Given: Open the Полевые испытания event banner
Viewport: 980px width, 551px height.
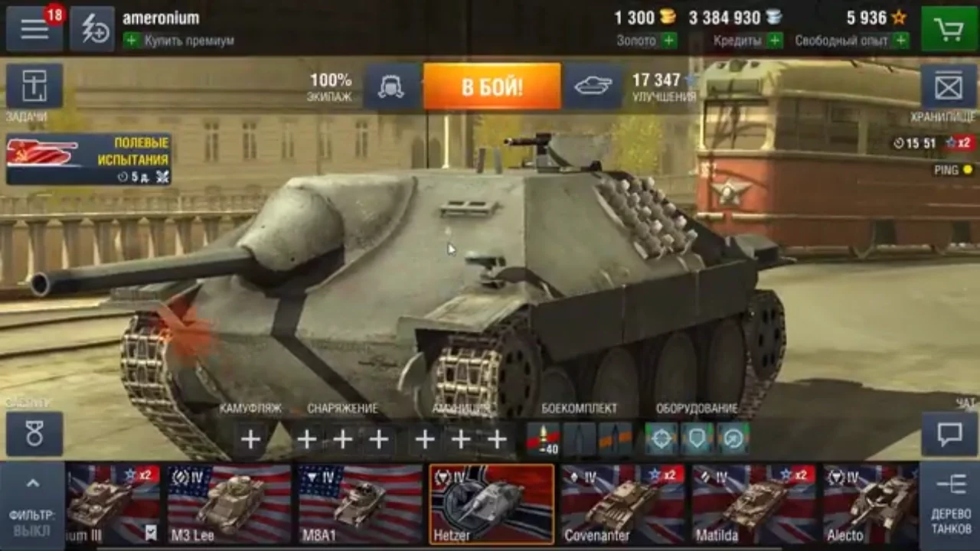Looking at the screenshot, I should 88,159.
